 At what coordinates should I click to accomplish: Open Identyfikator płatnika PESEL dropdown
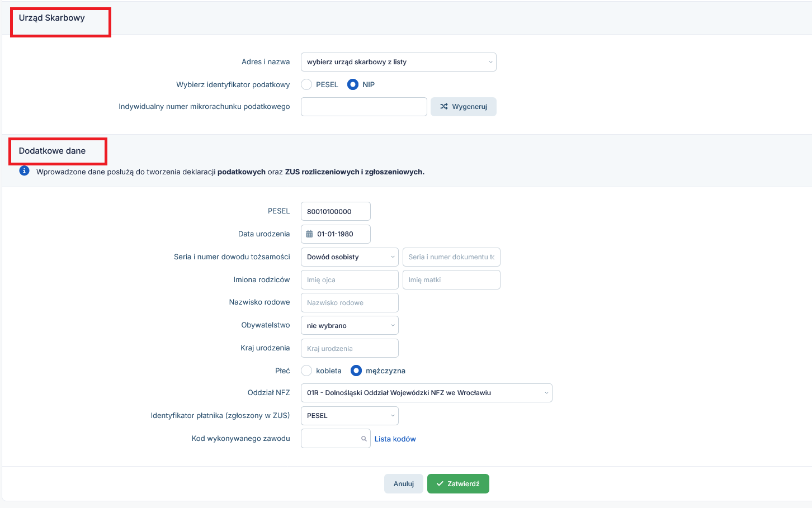350,416
